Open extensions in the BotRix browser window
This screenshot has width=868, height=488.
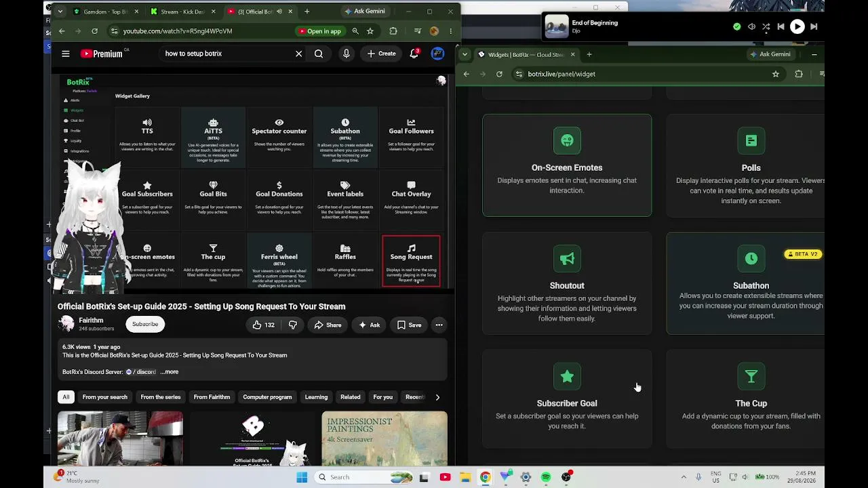point(799,74)
